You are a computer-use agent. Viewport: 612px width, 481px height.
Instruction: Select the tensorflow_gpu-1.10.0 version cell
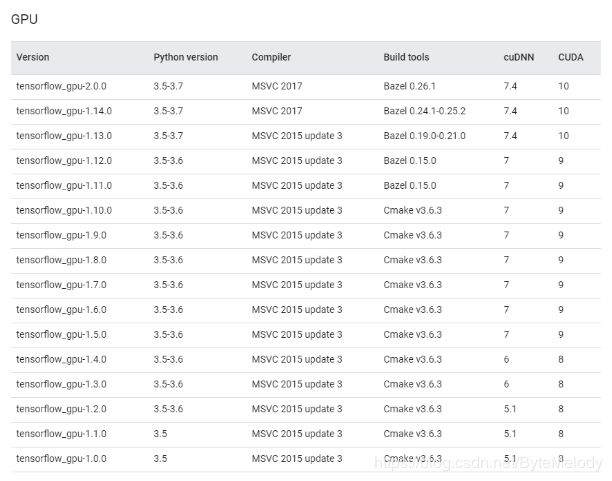coord(64,210)
